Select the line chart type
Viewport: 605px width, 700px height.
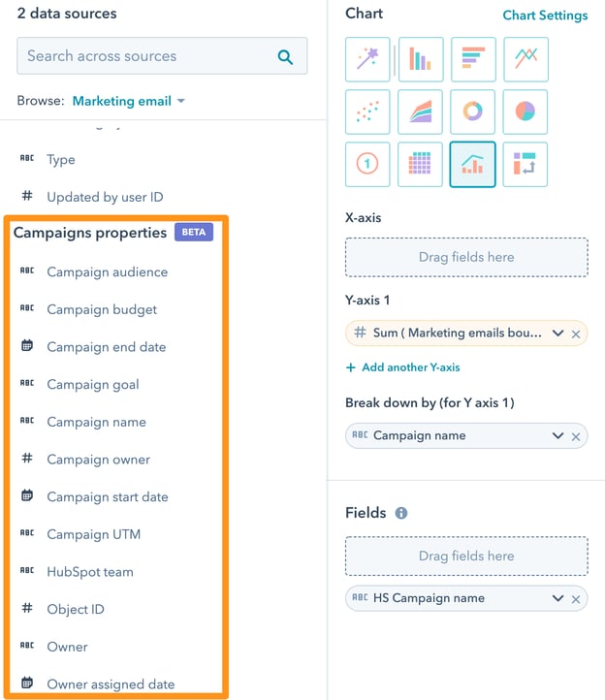pos(525,59)
